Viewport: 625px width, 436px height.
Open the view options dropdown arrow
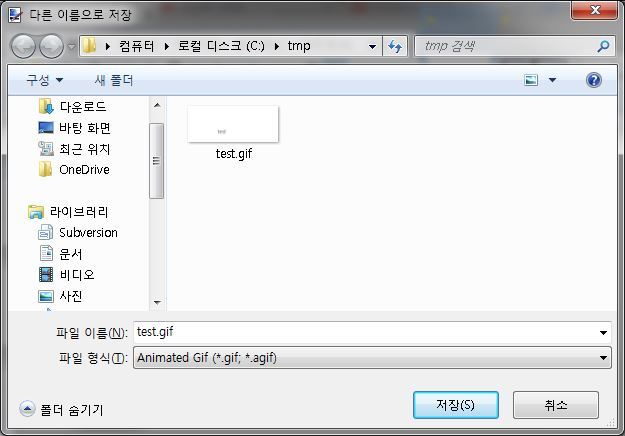point(552,80)
